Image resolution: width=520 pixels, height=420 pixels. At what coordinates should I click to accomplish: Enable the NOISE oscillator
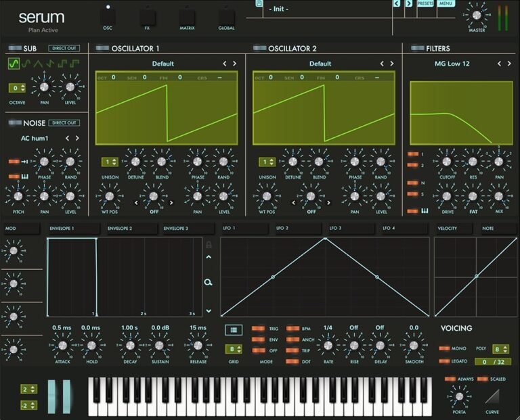(15, 123)
